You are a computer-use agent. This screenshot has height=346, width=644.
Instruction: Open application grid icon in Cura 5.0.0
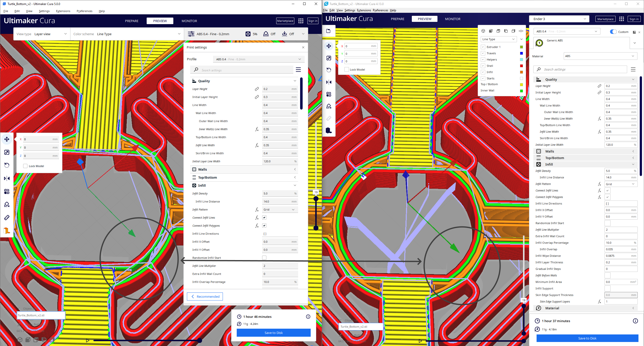click(301, 21)
